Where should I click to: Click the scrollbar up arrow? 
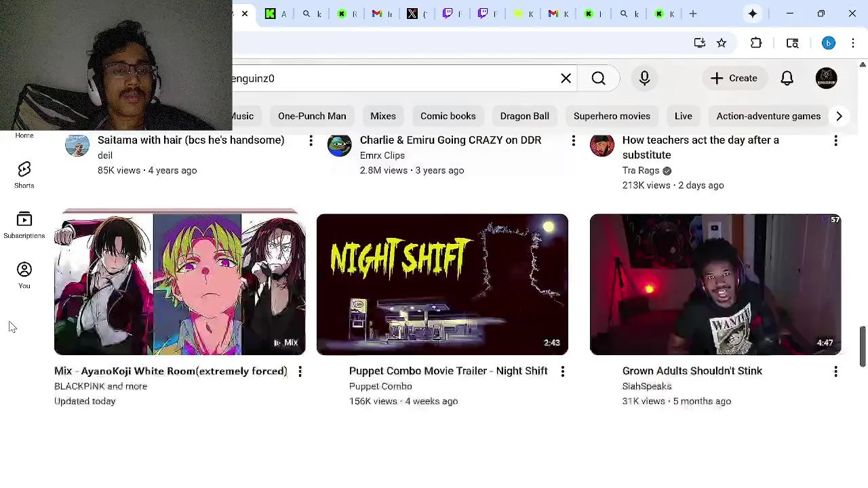coord(863,64)
